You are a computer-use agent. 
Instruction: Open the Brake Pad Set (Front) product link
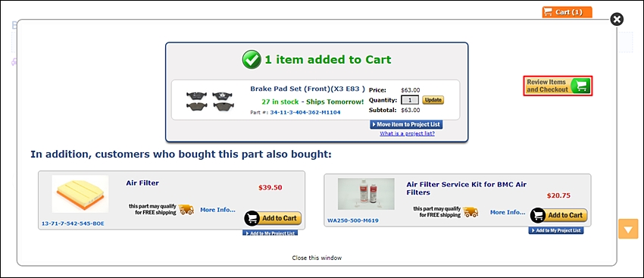[308, 89]
